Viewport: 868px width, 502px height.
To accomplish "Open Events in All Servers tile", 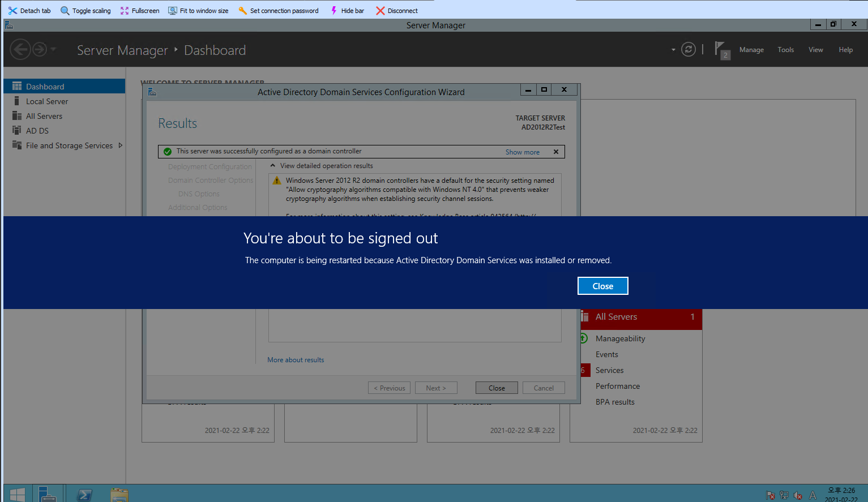I will [606, 354].
